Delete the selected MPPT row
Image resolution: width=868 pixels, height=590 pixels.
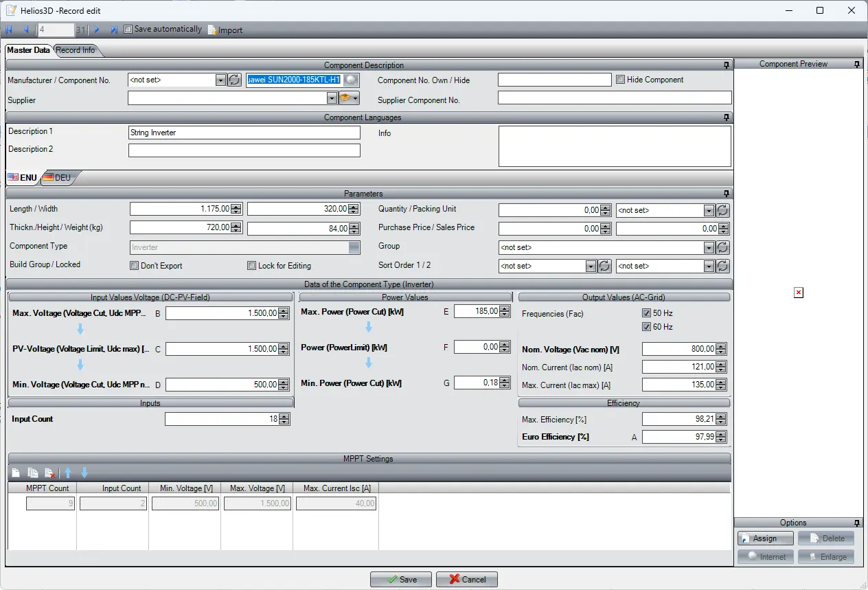click(x=49, y=473)
